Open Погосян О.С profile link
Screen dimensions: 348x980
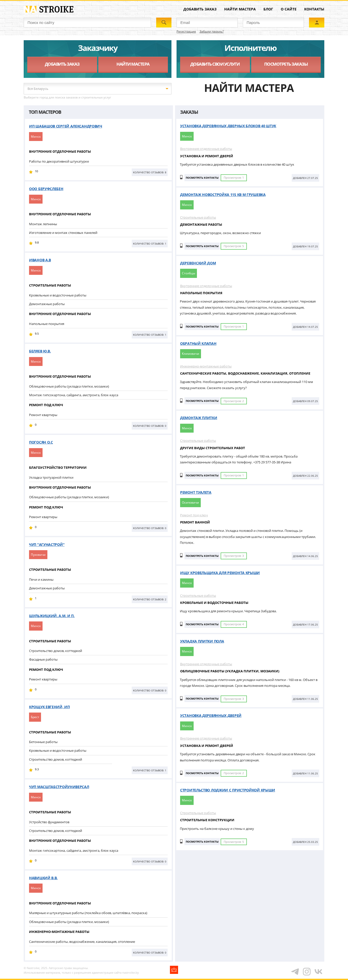(x=41, y=442)
